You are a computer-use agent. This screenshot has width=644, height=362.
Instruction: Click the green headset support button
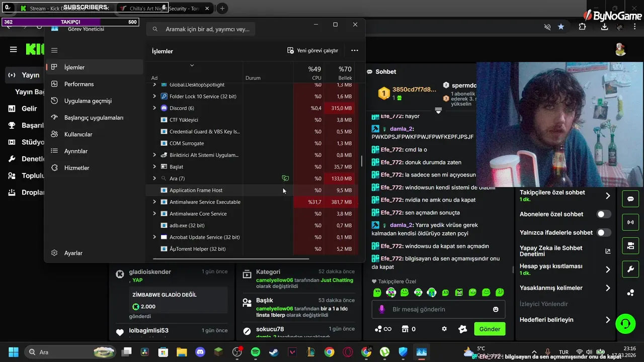click(x=625, y=323)
